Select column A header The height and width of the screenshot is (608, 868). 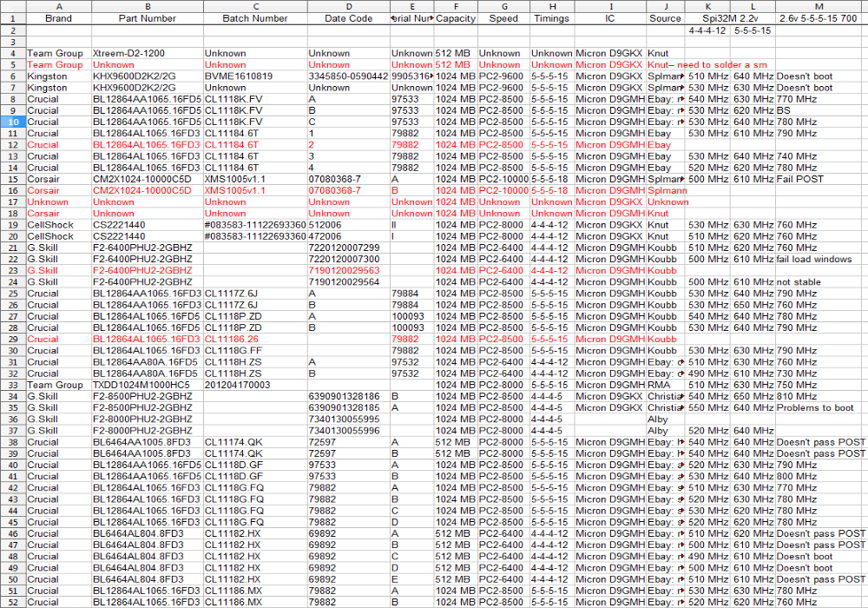(x=59, y=7)
